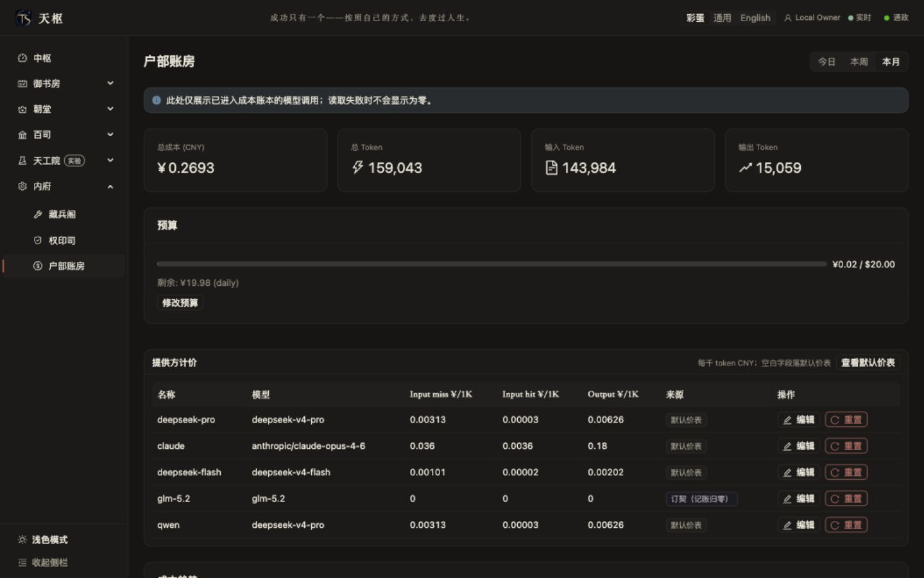Image resolution: width=924 pixels, height=578 pixels.
Task: Click the ¥0.02 / $20.00 budget label
Action: point(864,264)
